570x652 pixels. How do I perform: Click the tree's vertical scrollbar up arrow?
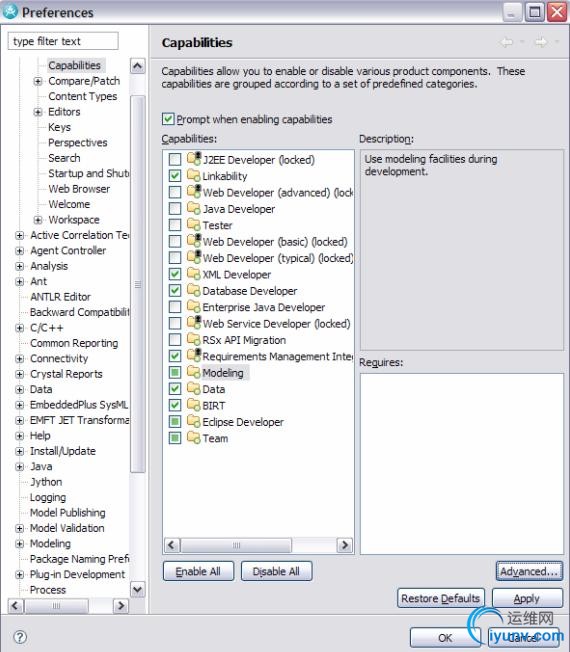click(138, 66)
